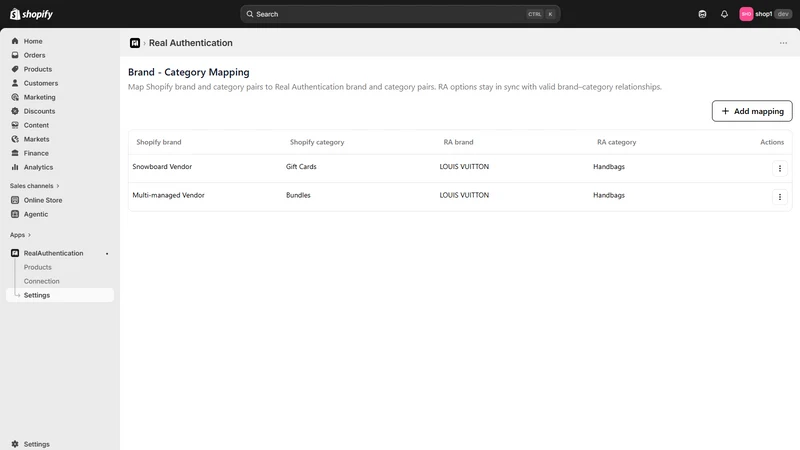Click LOUIS VUITTON in Snowboard Vendor row
The image size is (800, 450).
(464, 166)
